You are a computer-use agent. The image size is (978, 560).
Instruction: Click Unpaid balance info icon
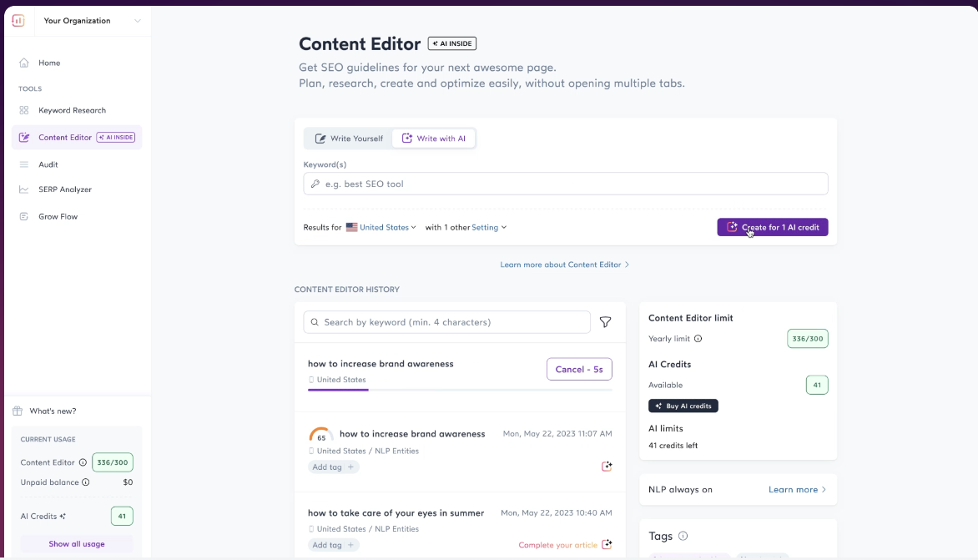[x=85, y=482]
